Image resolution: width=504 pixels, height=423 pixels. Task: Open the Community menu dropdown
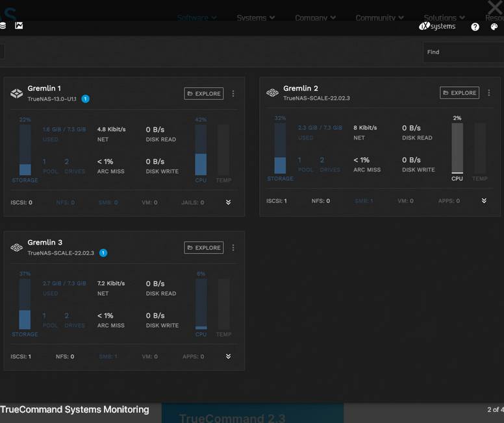click(379, 18)
